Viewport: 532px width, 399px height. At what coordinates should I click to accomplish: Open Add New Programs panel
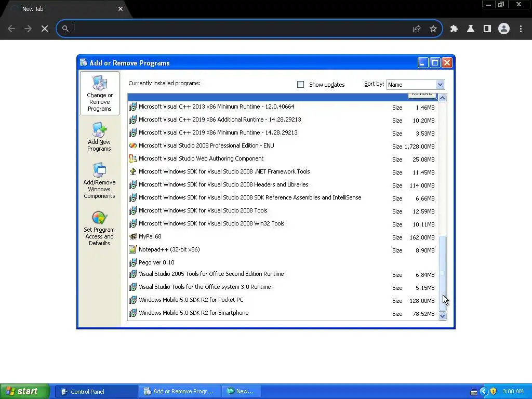click(x=99, y=137)
